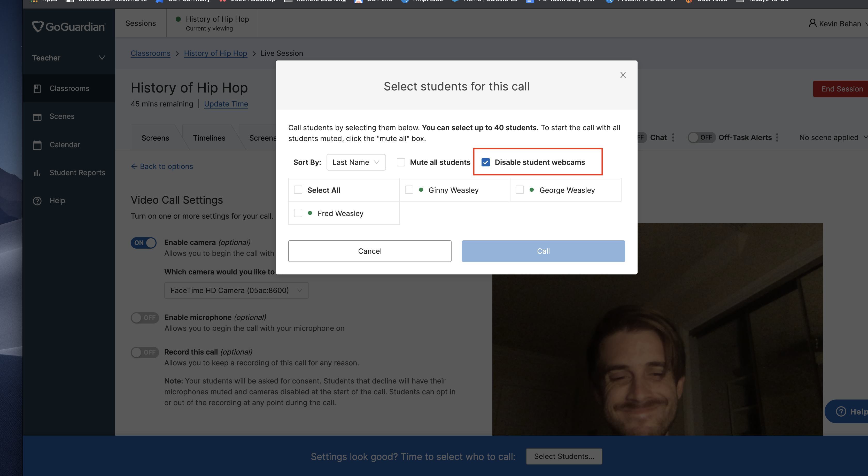Open Classrooms via its sidebar icon
Viewport: 868px width, 476px height.
point(37,89)
